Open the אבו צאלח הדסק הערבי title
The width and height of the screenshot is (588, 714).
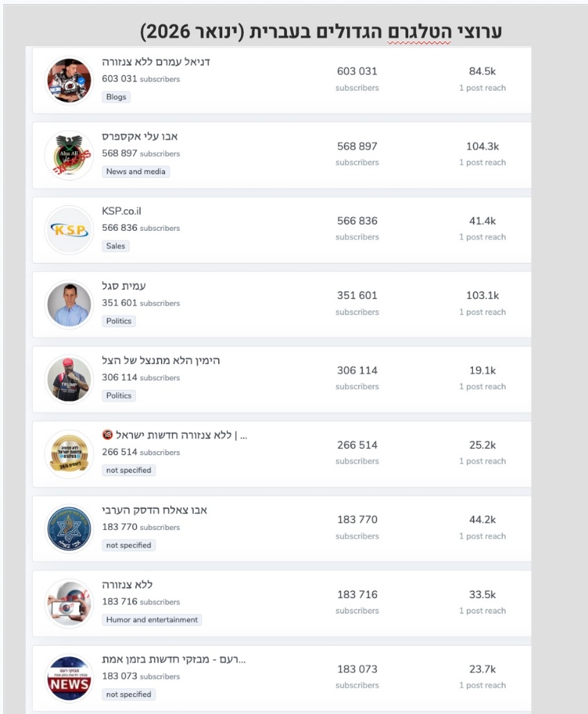pyautogui.click(x=154, y=510)
